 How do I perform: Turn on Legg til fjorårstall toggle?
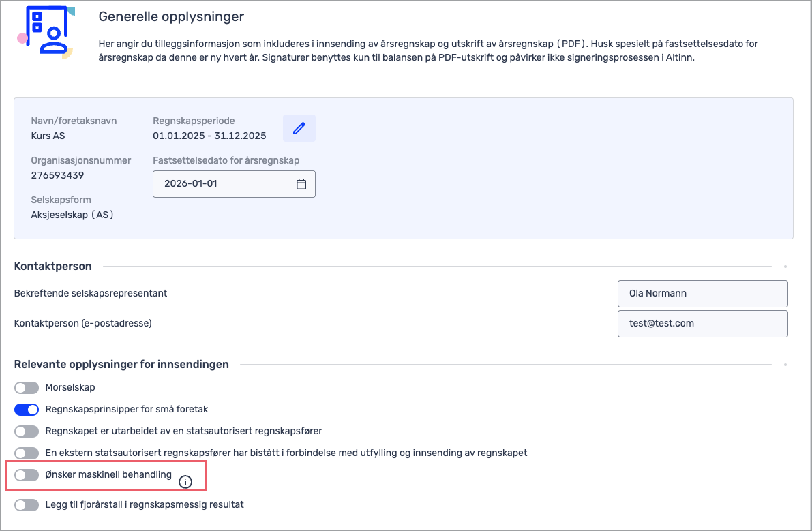click(27, 505)
